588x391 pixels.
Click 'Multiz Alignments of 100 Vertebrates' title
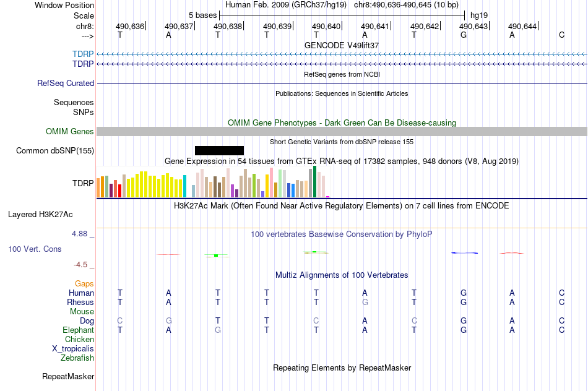click(x=342, y=275)
